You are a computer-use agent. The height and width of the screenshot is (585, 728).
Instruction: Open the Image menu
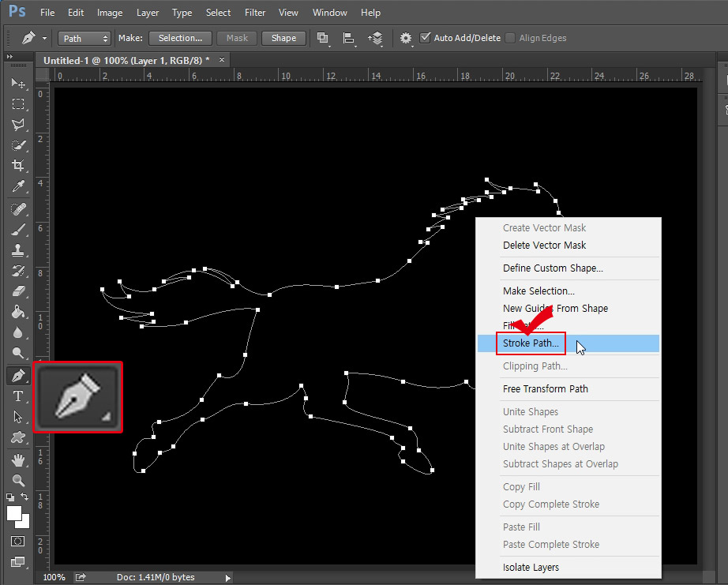tap(110, 13)
